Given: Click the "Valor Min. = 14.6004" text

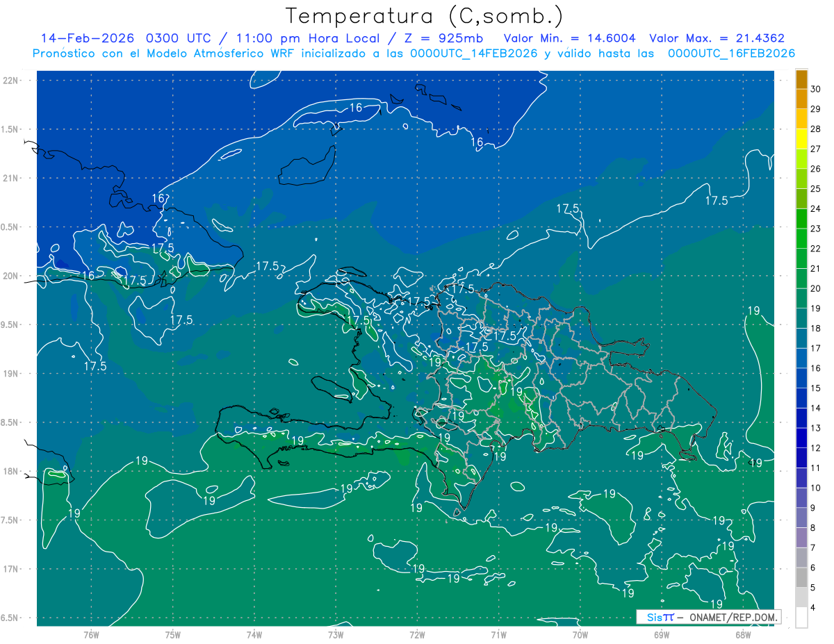Looking at the screenshot, I should point(569,38).
